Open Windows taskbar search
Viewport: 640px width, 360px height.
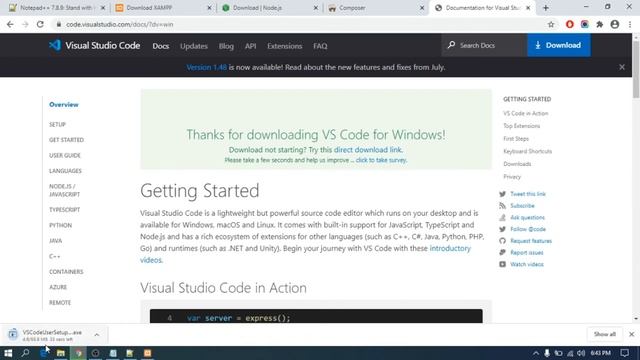tap(25, 353)
